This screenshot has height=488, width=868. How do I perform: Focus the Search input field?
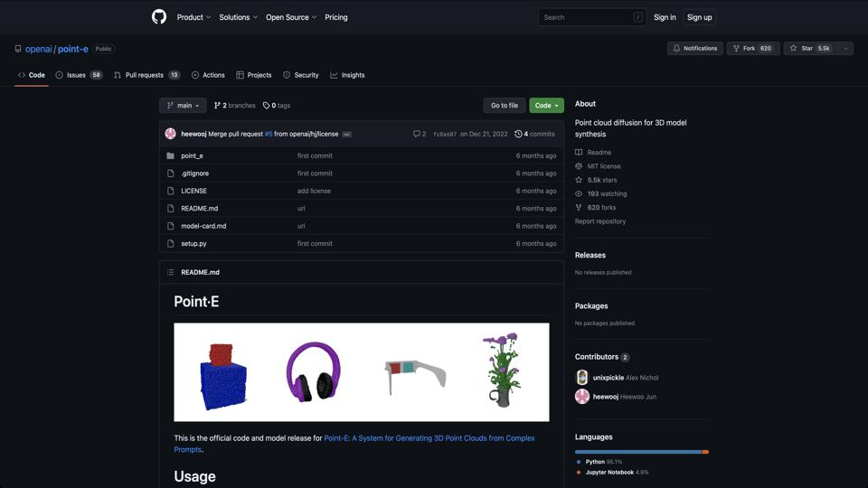[x=586, y=17]
